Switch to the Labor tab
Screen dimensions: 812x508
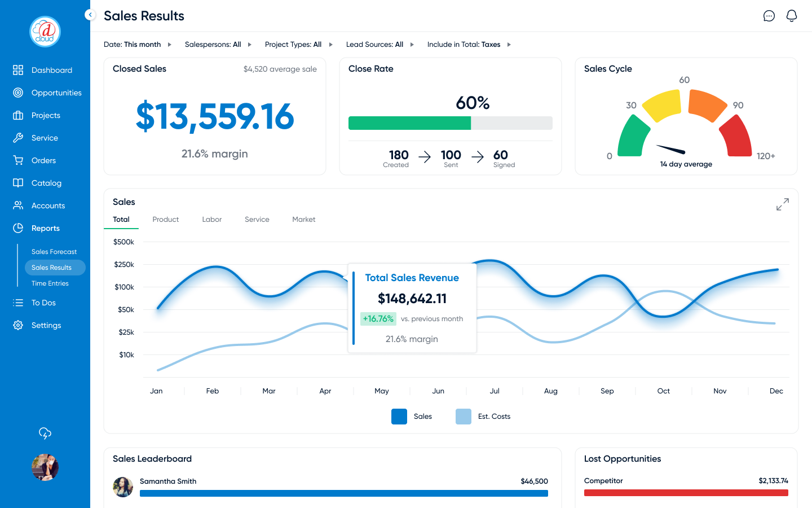pos(212,220)
